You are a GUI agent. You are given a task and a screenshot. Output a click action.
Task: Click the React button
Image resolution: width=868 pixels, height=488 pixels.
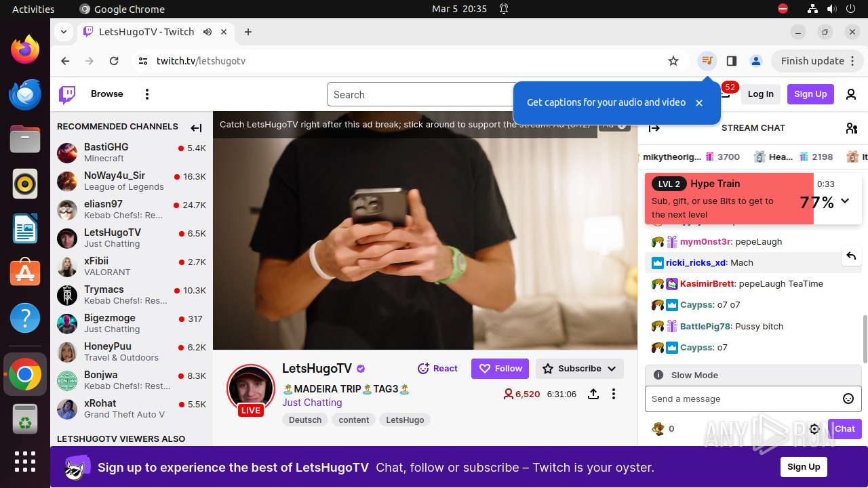click(x=437, y=369)
